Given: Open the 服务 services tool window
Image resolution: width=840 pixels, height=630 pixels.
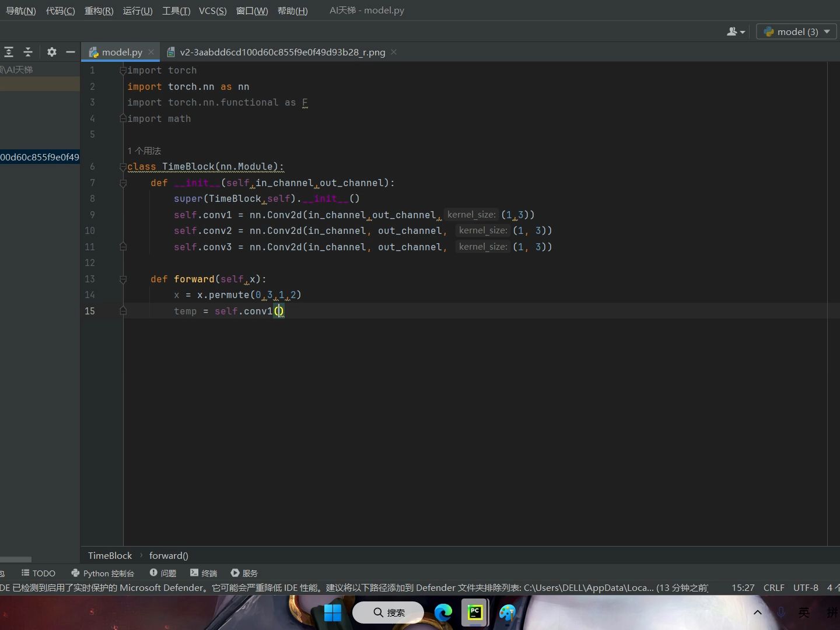Looking at the screenshot, I should [244, 573].
